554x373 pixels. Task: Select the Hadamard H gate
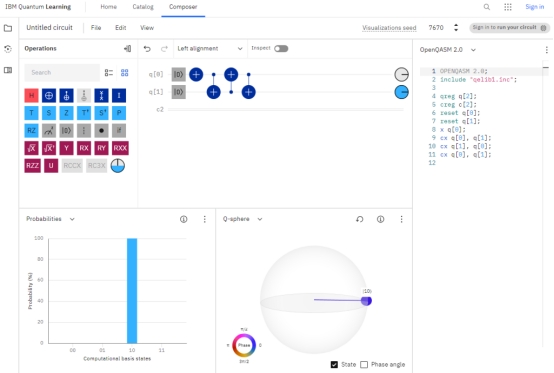31,95
